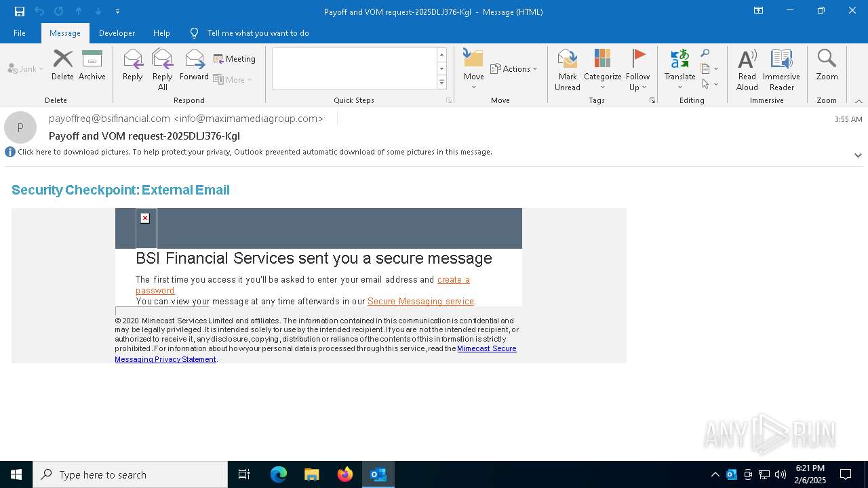Forward this email
The width and height of the screenshot is (868, 488).
click(x=194, y=66)
